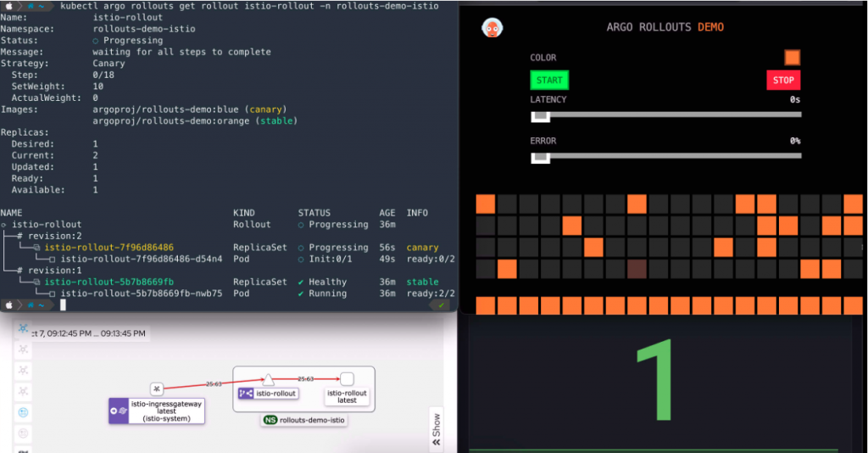Image resolution: width=868 pixels, height=453 pixels.
Task: Click the pod box icon before istio-rollout-5b7b8669fb-nwb75
Action: pos(52,294)
